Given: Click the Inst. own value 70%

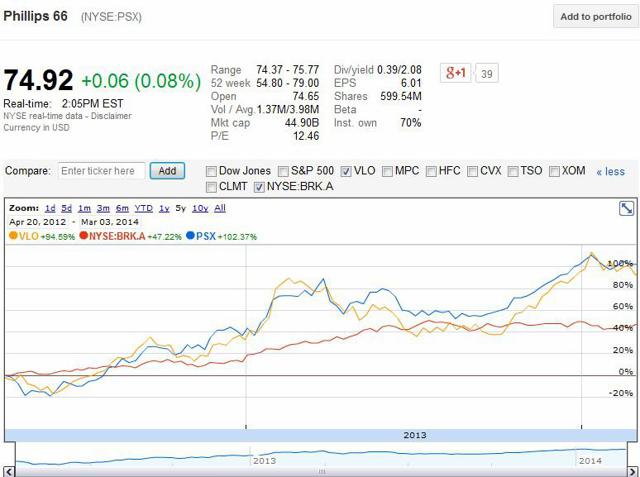Looking at the screenshot, I should [411, 122].
